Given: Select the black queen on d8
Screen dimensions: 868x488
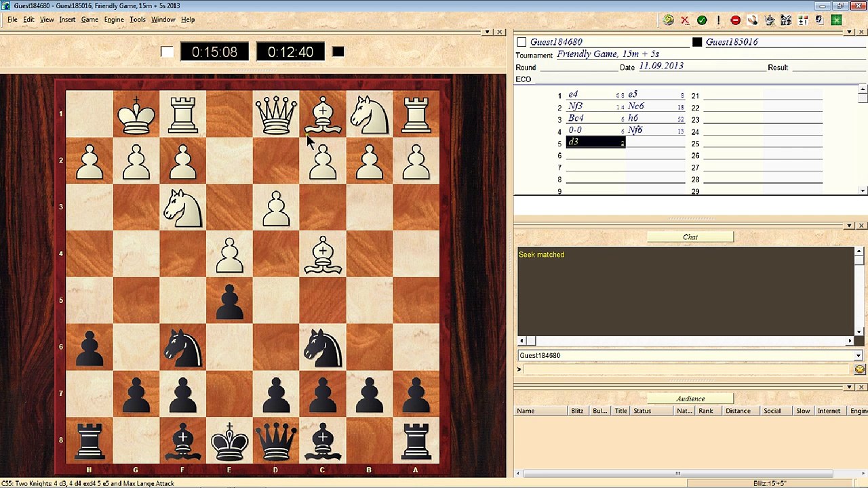Looking at the screenshot, I should (x=276, y=441).
